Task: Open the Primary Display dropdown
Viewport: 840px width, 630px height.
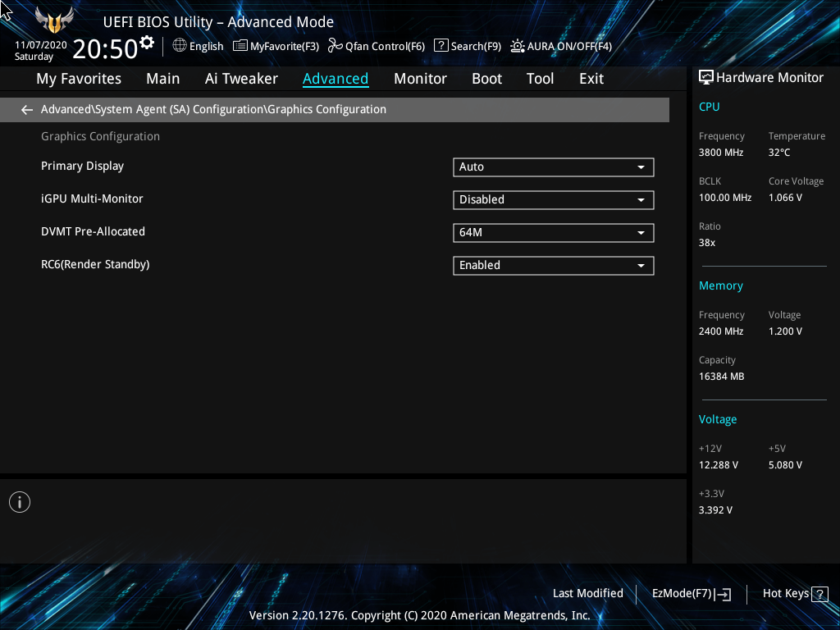Action: point(554,167)
